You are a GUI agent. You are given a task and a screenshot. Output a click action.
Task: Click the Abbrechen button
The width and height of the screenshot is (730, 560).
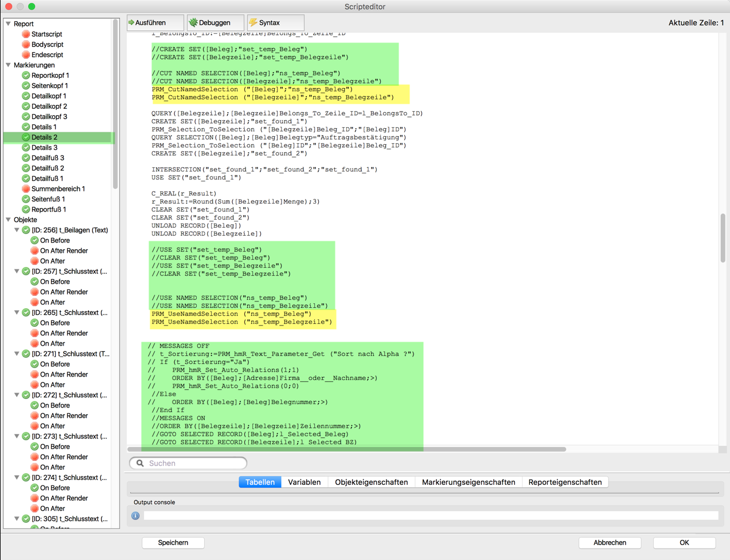[609, 542]
